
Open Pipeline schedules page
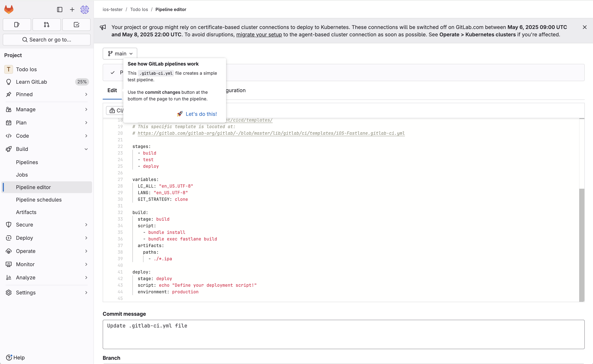pyautogui.click(x=46, y=200)
